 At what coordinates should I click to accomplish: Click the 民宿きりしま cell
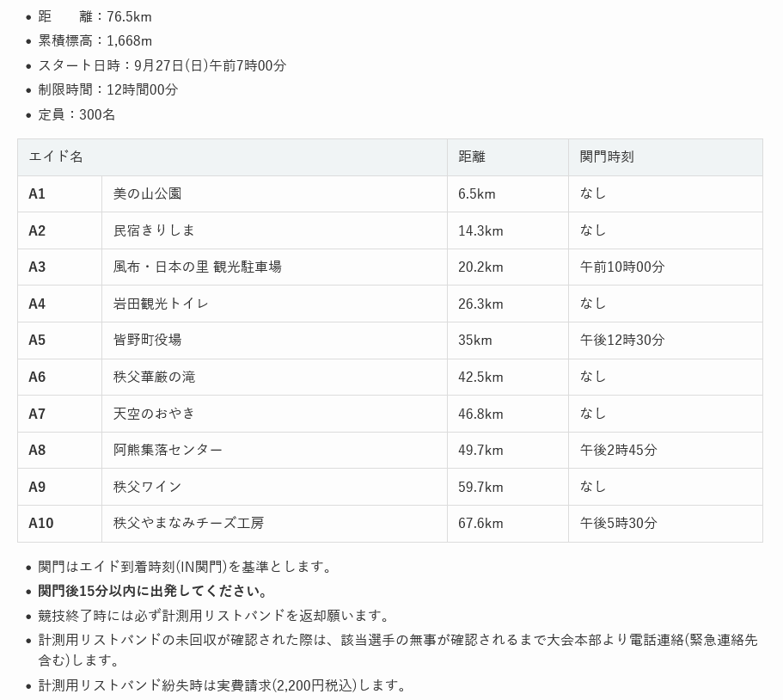tap(155, 230)
